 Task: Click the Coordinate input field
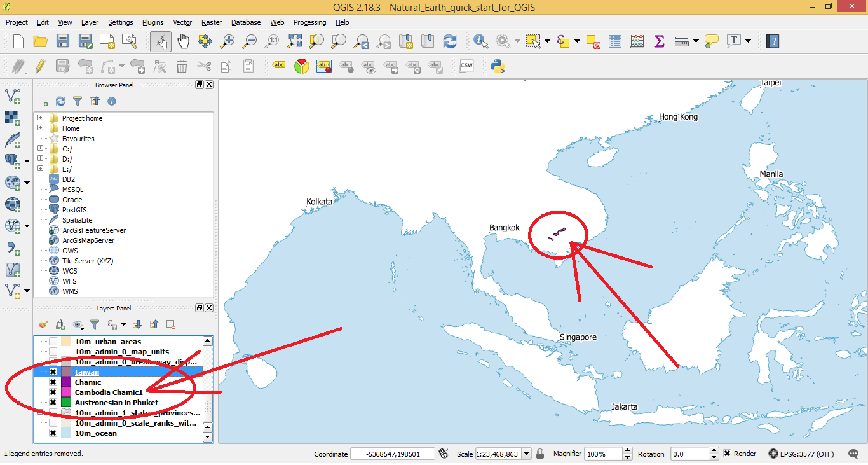click(x=393, y=454)
